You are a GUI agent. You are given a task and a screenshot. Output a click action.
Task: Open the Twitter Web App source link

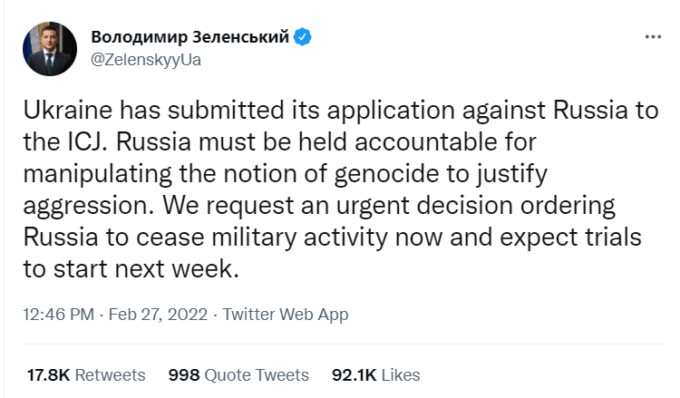pyautogui.click(x=285, y=314)
